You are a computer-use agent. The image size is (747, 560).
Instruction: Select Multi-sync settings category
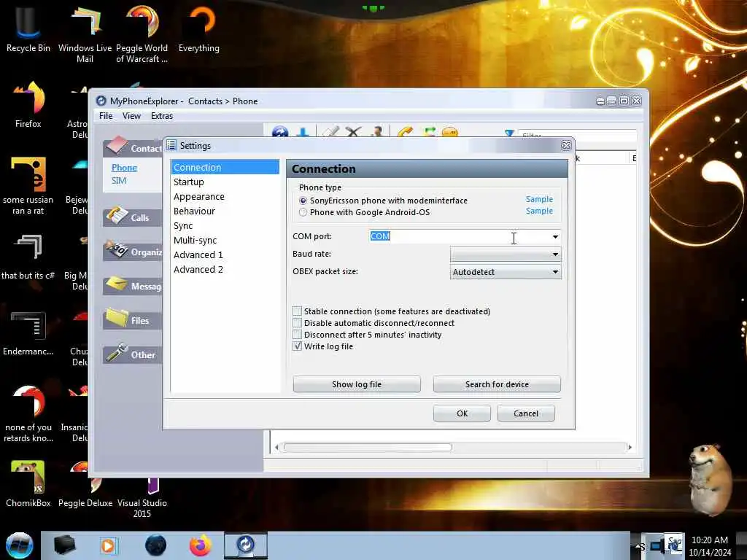[x=225, y=241]
